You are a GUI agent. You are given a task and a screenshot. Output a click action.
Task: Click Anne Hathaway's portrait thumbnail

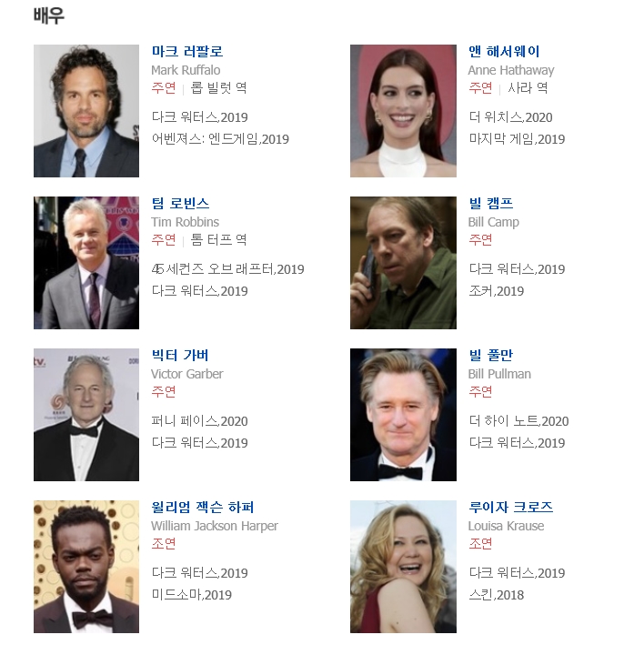tap(403, 111)
